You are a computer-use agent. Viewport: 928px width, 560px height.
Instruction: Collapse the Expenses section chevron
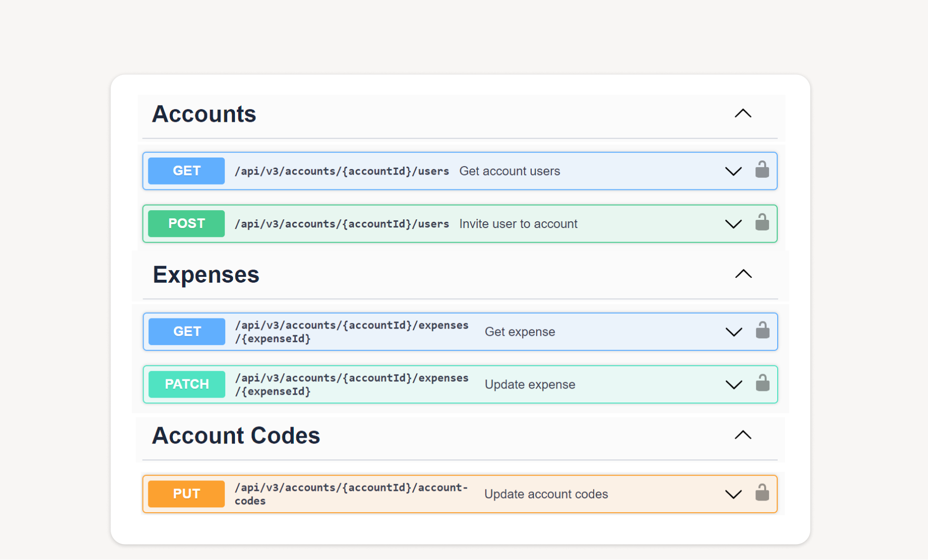click(743, 274)
